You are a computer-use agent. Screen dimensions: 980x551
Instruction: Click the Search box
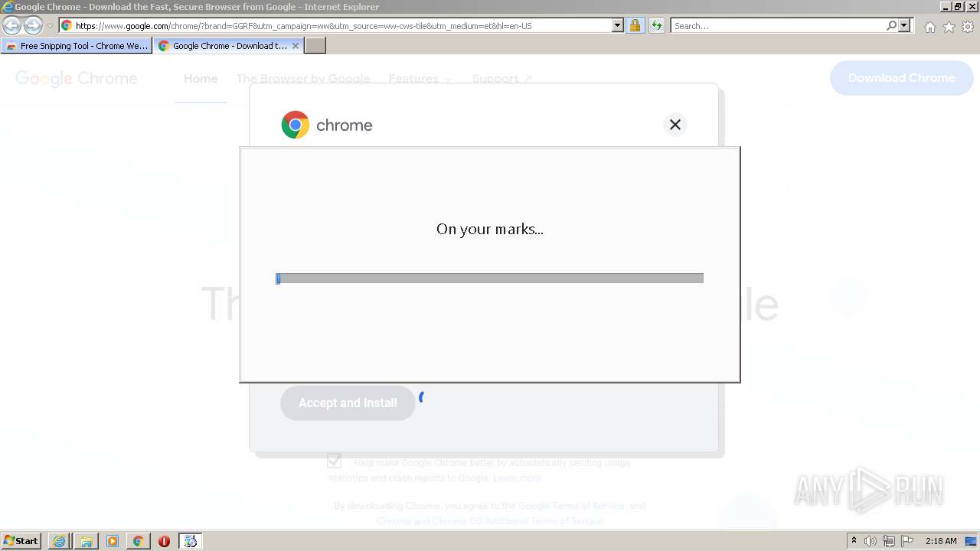click(777, 26)
